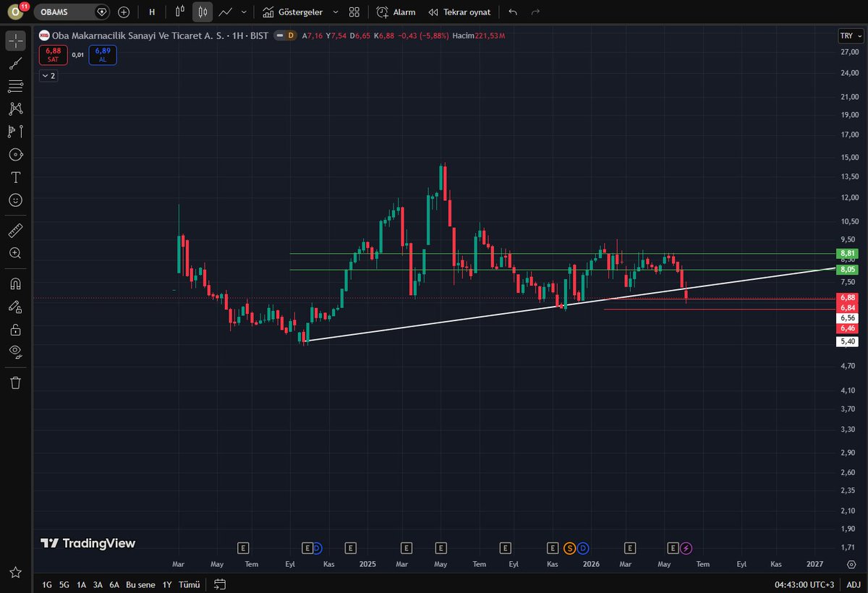The height and width of the screenshot is (593, 868).
Task: Select the trend line drawing tool
Action: pos(15,64)
